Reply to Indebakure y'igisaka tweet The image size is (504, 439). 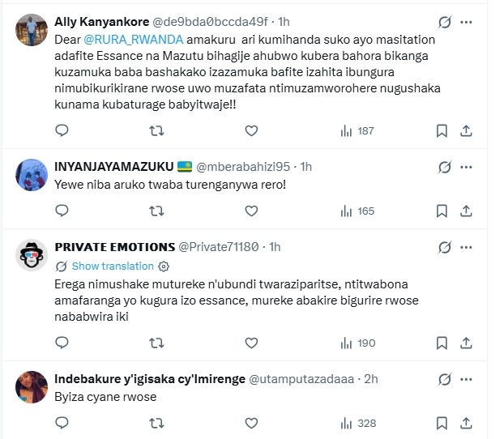[62, 423]
